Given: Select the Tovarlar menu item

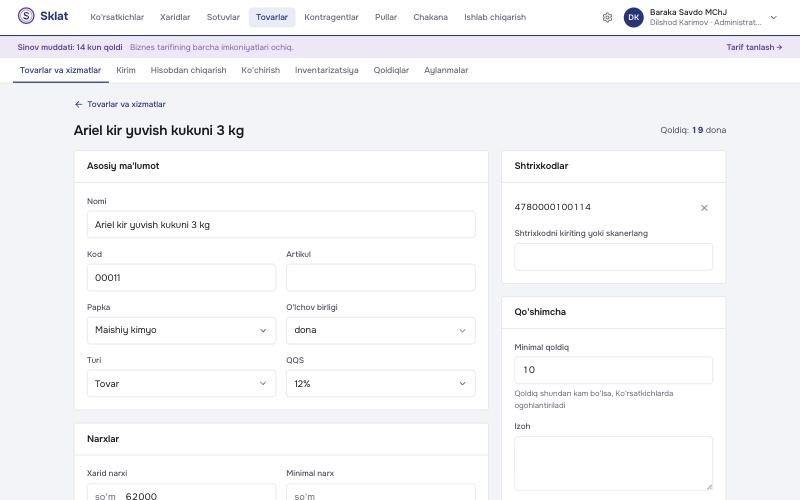Looking at the screenshot, I should pyautogui.click(x=272, y=17).
